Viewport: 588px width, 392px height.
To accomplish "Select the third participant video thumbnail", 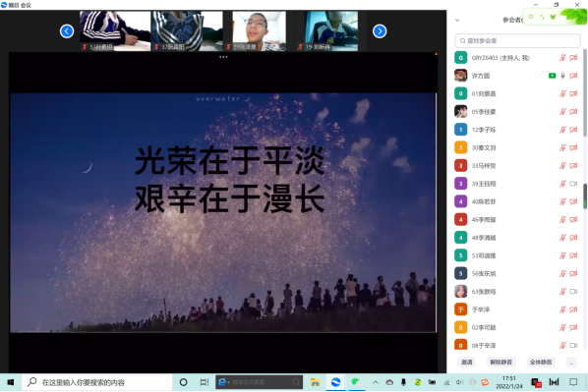I will coord(260,31).
